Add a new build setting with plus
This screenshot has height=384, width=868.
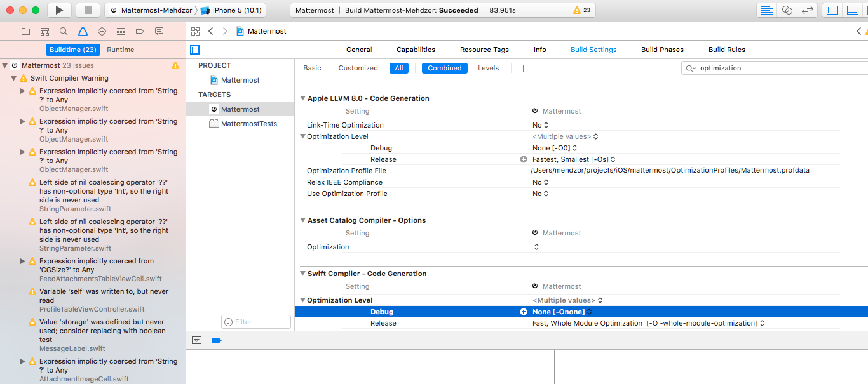tap(523, 69)
